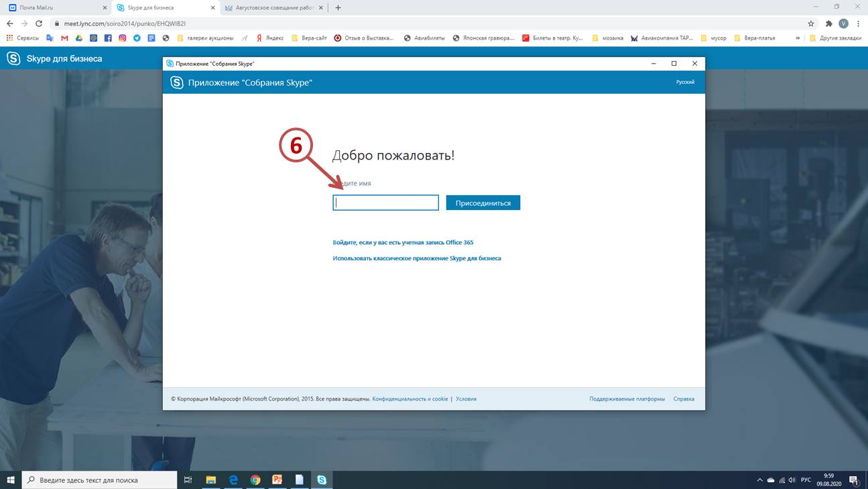The height and width of the screenshot is (489, 868).
Task: Click the Skype taskbar icon
Action: tap(322, 480)
